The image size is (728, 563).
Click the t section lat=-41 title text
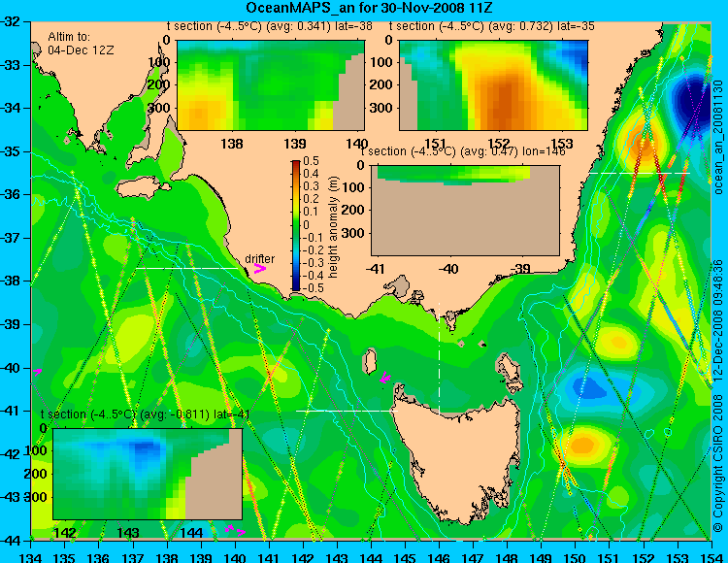146,414
